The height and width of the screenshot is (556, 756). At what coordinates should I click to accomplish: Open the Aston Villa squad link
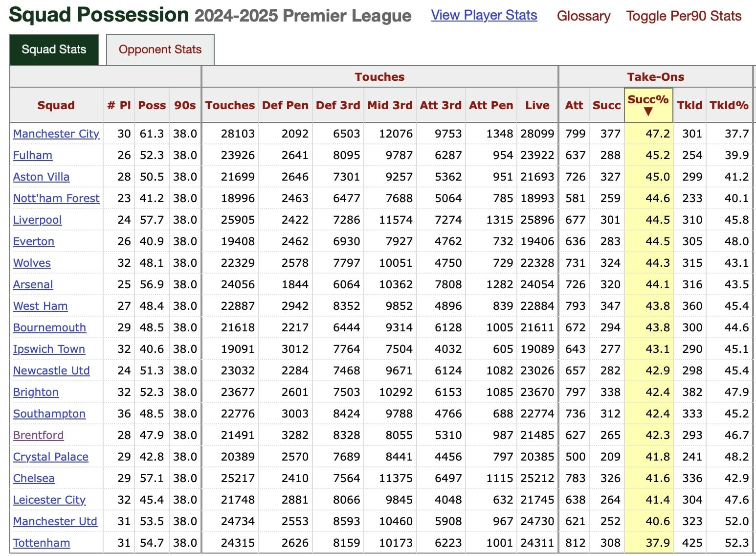point(41,177)
